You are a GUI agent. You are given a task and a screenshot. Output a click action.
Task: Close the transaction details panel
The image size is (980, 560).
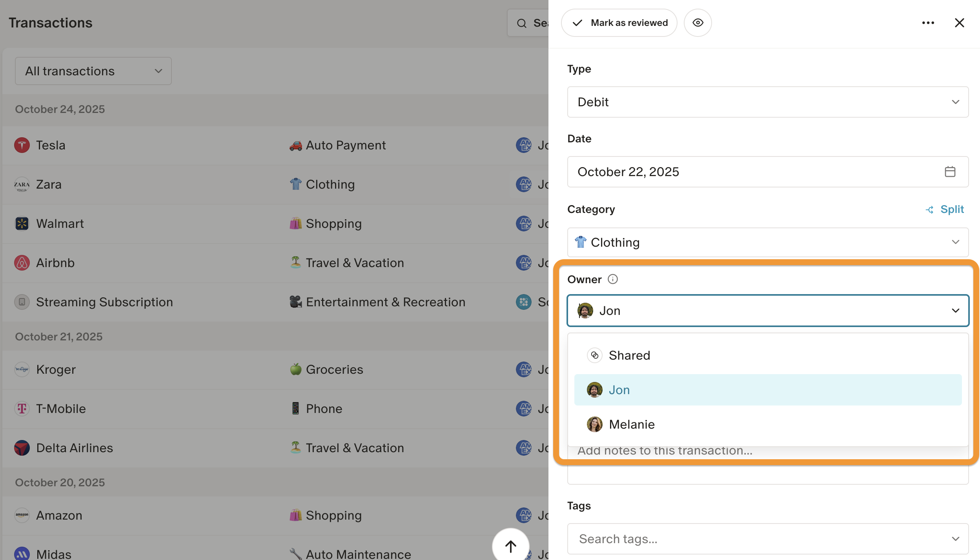coord(959,23)
